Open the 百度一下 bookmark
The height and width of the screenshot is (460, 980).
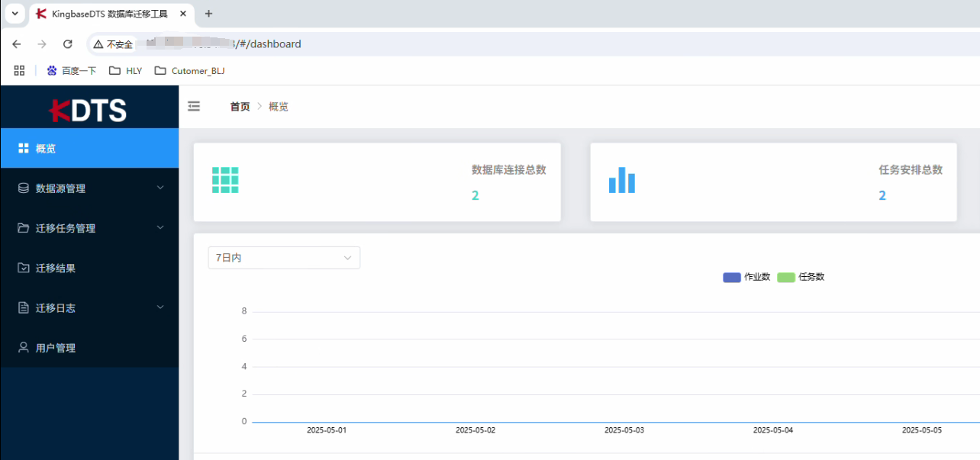pyautogui.click(x=72, y=70)
